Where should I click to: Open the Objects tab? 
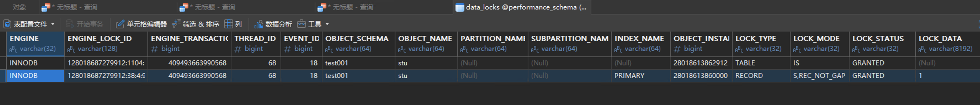click(19, 7)
